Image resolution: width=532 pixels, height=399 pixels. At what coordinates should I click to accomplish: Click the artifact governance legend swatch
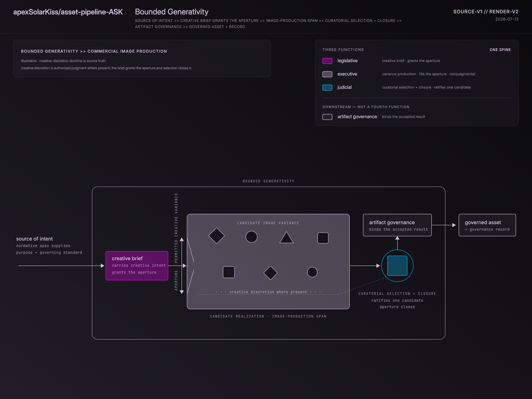(x=327, y=117)
